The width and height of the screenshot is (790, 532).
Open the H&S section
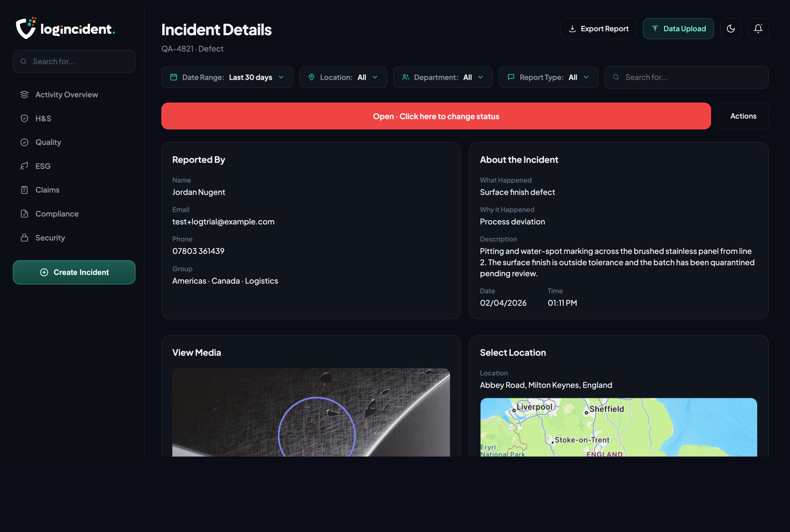[74, 119]
